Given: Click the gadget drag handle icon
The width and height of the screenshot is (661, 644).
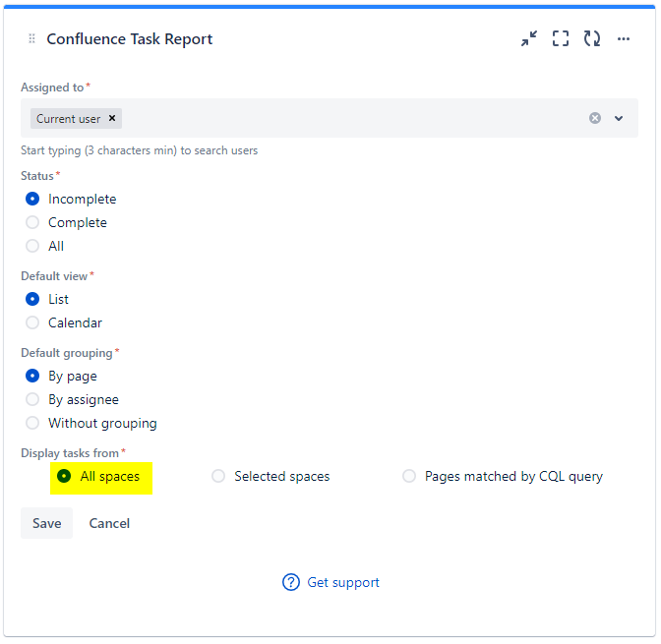Looking at the screenshot, I should [31, 38].
